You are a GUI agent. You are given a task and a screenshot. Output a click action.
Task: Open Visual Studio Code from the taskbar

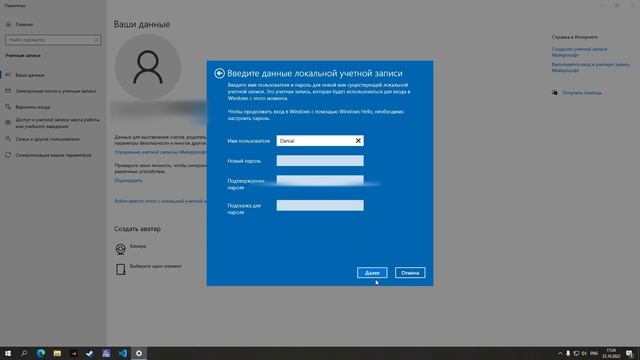(x=122, y=353)
